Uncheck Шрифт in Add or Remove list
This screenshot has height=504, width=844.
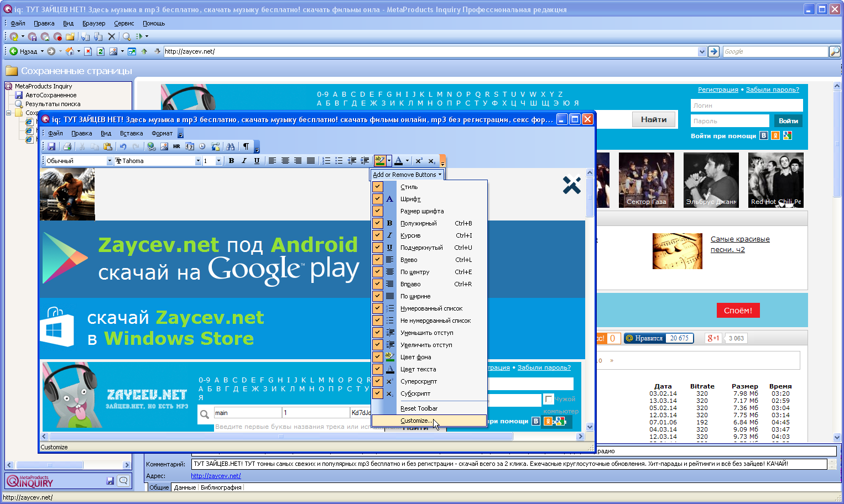click(x=378, y=199)
